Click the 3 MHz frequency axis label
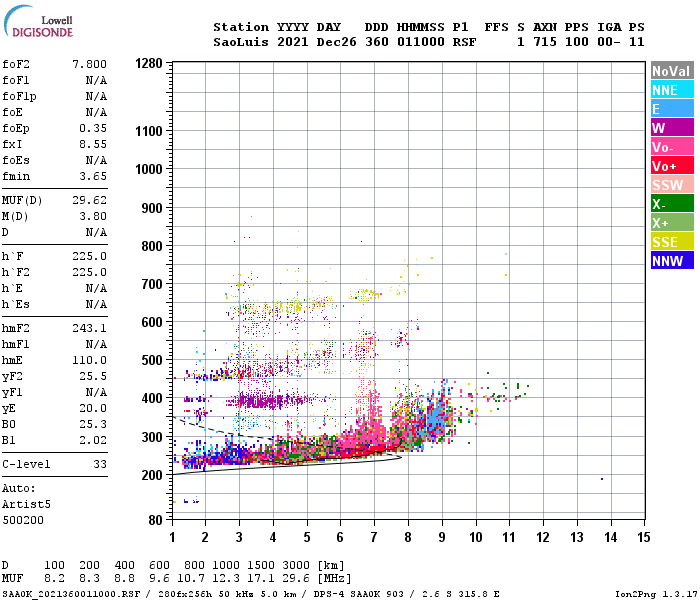This screenshot has width=700, height=600. click(239, 537)
